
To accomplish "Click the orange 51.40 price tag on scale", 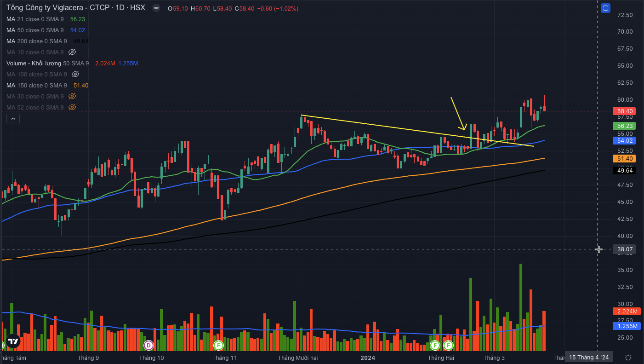I will (625, 158).
